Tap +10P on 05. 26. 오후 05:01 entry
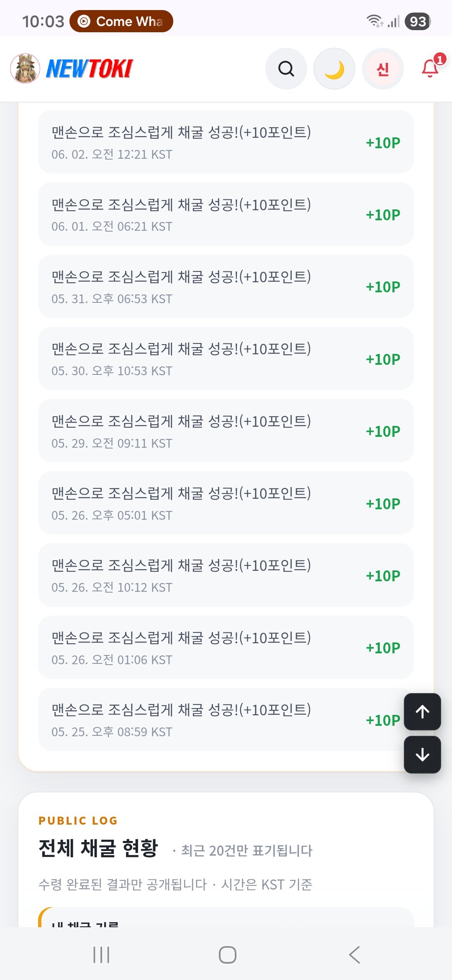The height and width of the screenshot is (980, 452). click(x=383, y=504)
